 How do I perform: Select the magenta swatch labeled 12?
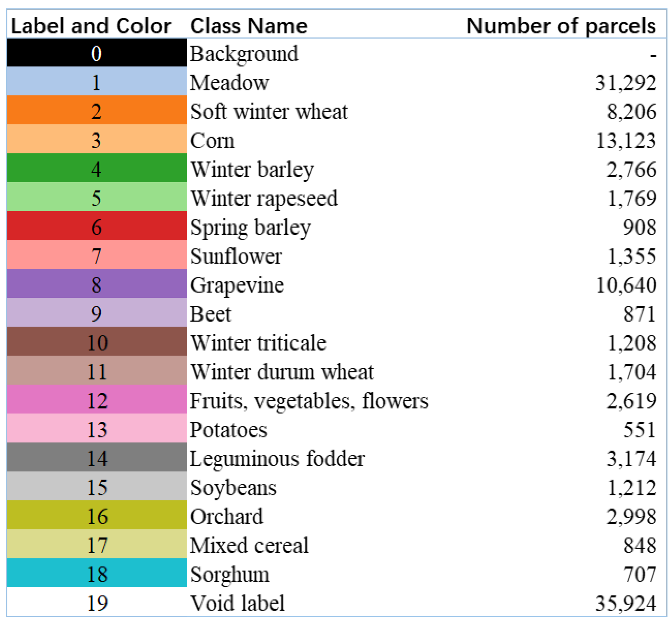pos(97,400)
